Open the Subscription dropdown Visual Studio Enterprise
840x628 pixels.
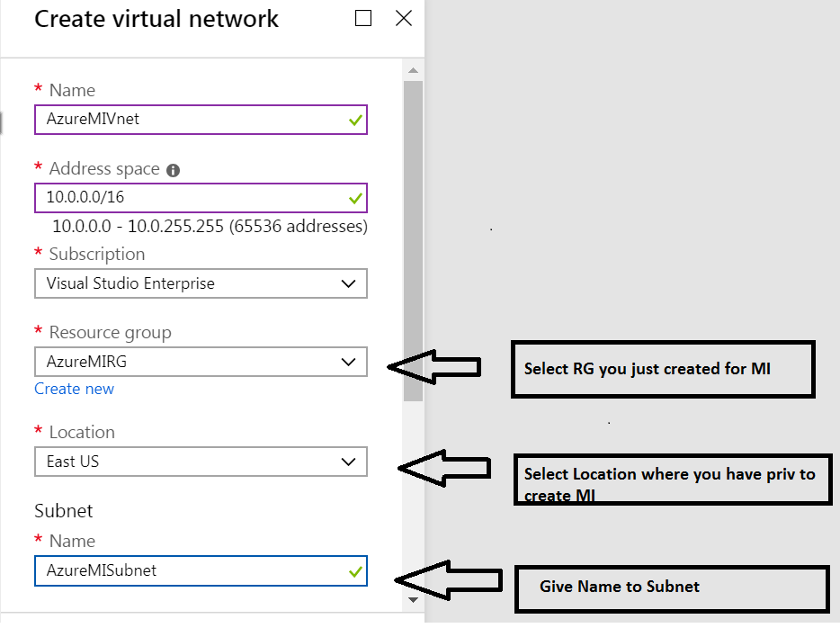point(201,283)
